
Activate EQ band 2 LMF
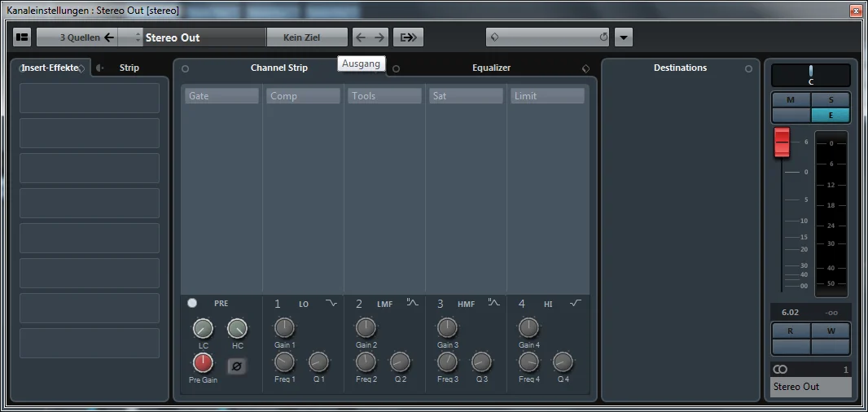(x=359, y=304)
